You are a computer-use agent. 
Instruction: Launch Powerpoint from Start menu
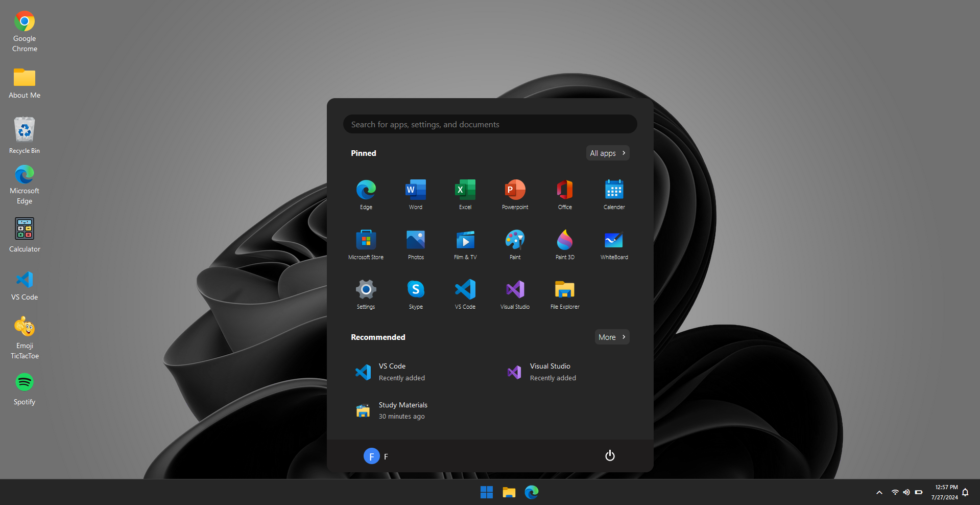515,194
